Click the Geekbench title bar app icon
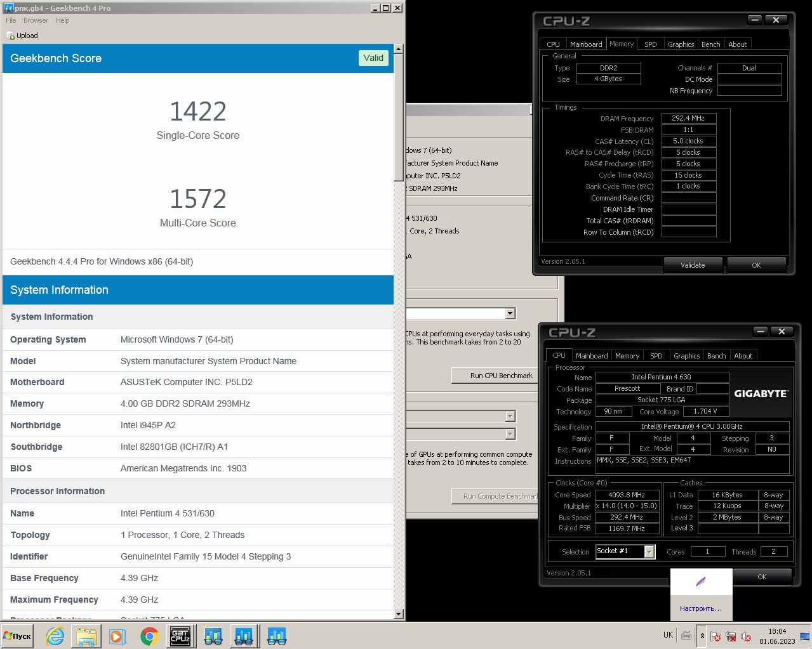 [x=8, y=8]
